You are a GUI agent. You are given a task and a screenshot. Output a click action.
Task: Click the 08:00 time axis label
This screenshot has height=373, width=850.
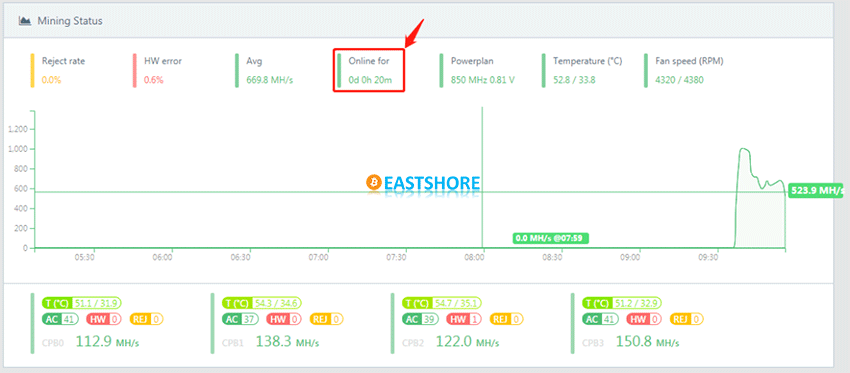[474, 258]
